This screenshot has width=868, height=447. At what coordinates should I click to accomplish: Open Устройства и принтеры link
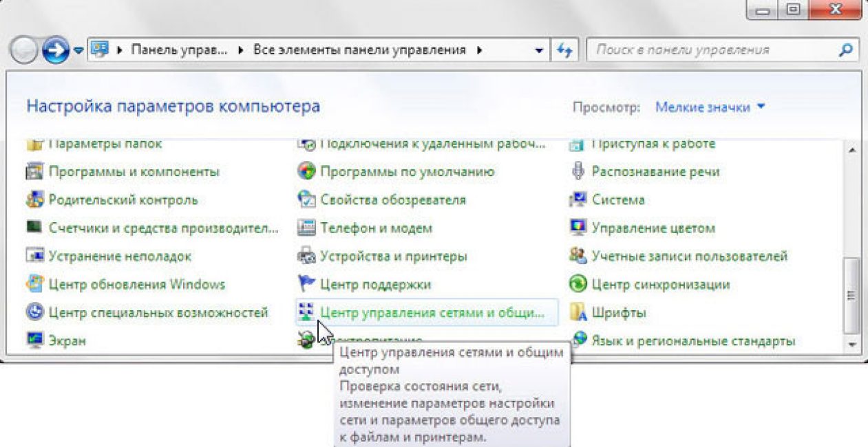point(394,256)
